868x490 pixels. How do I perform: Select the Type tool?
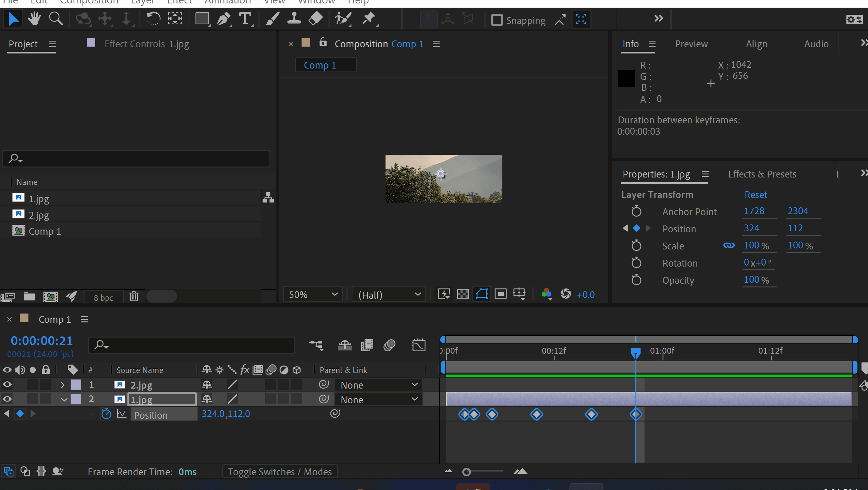click(245, 19)
